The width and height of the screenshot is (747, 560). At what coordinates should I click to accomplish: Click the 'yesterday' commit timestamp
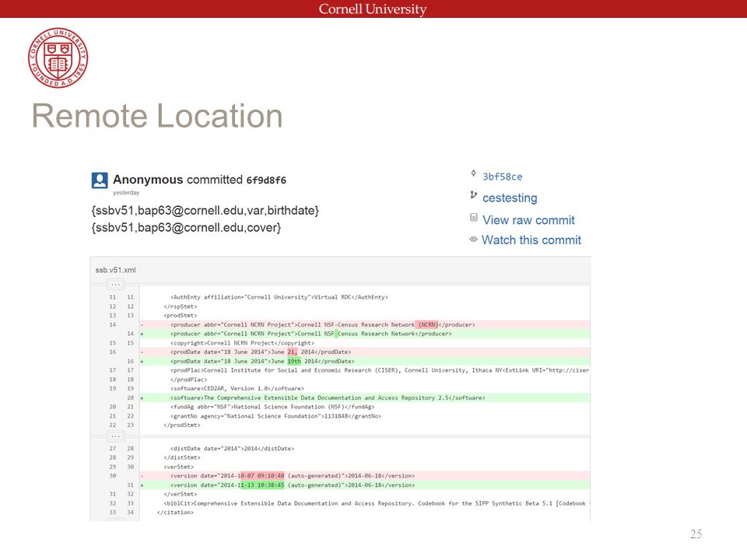tap(126, 193)
